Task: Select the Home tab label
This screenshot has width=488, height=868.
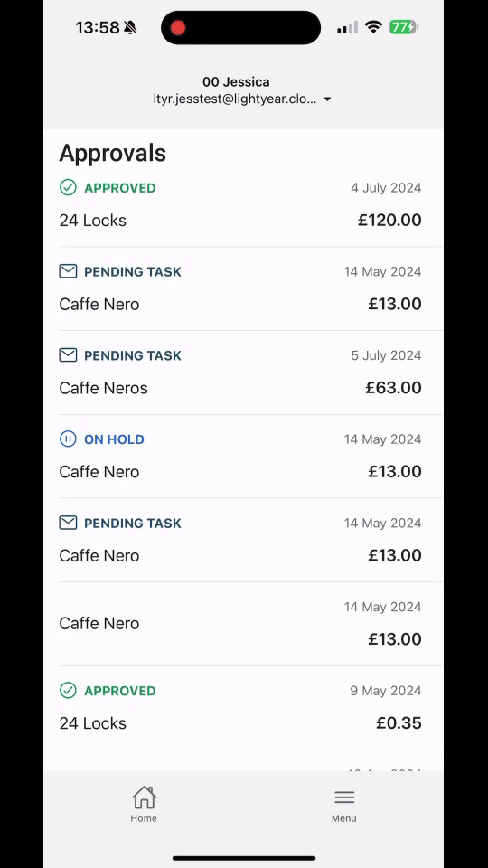Action: pos(144,818)
